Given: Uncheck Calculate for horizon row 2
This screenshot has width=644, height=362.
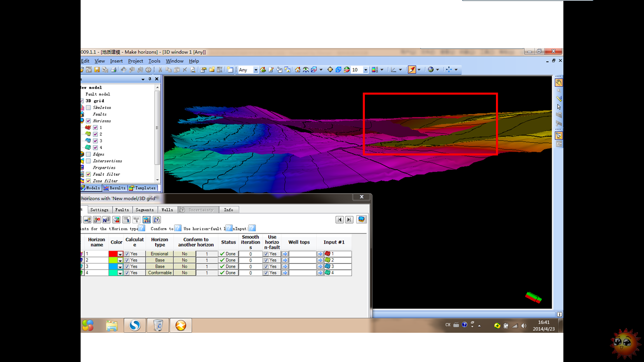Looking at the screenshot, I should [x=127, y=260].
